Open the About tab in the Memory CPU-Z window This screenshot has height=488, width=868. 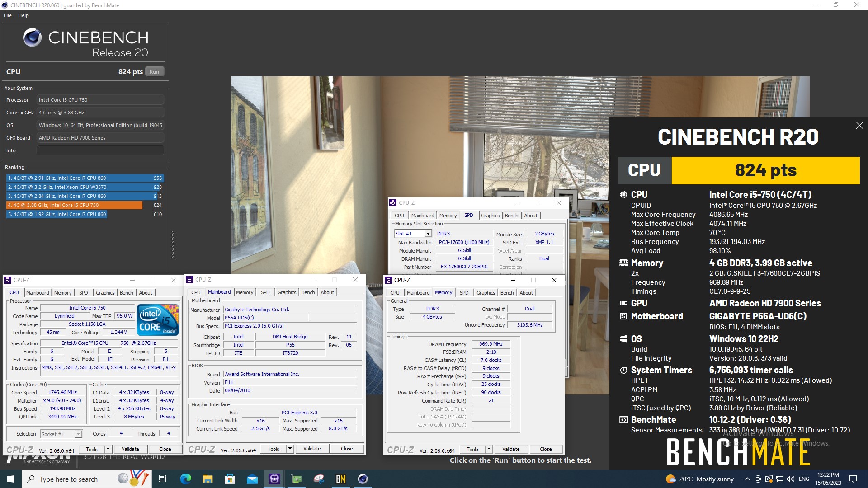click(x=526, y=293)
